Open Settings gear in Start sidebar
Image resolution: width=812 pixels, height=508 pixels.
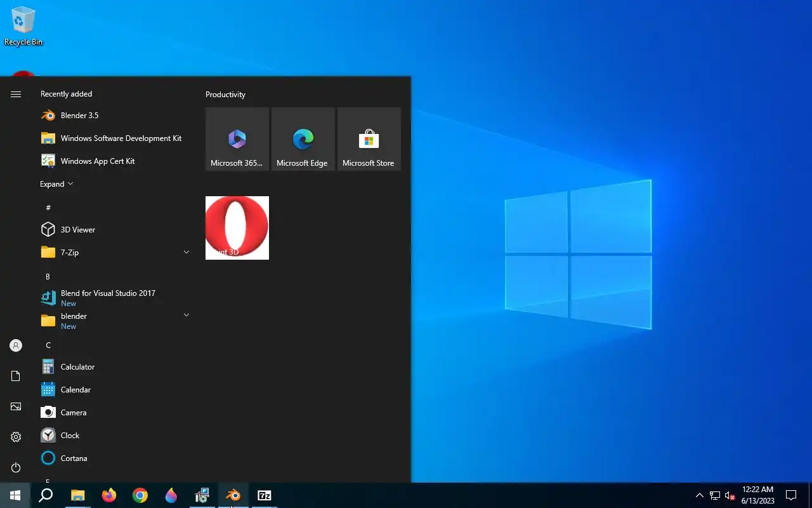[x=16, y=437]
